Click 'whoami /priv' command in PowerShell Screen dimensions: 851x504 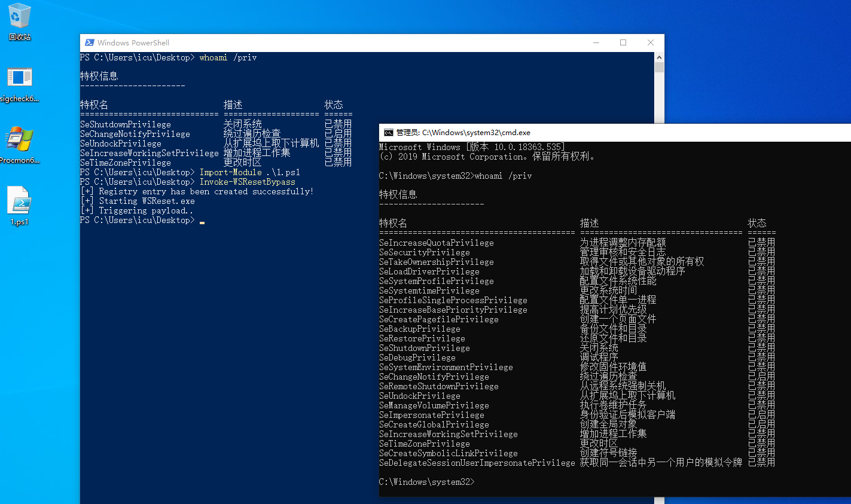coord(228,57)
